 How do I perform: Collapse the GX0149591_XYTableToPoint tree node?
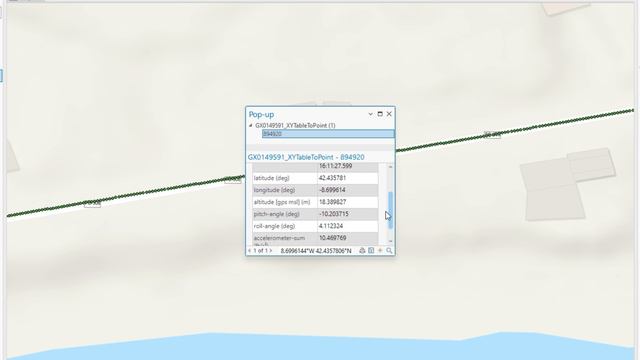click(251, 125)
